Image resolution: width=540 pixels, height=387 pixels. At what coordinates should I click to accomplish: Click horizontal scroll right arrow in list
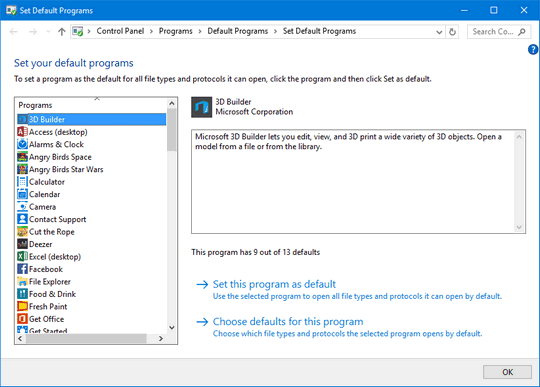[x=160, y=339]
